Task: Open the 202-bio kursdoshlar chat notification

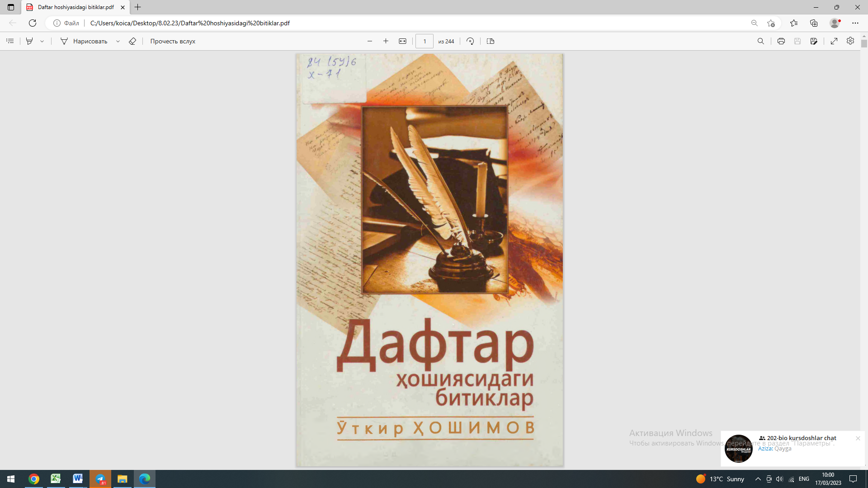Action: point(793,448)
